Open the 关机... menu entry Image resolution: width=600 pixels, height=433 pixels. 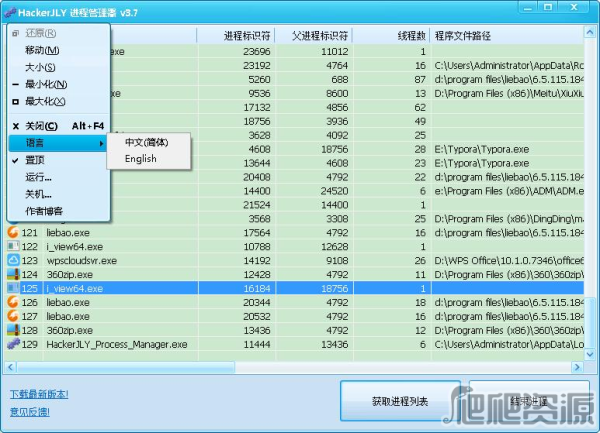[x=59, y=194]
